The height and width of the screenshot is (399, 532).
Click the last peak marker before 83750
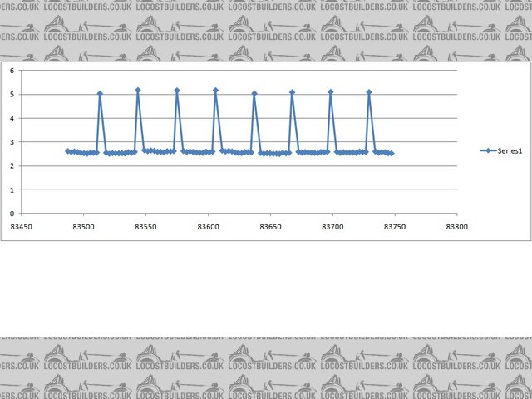[x=369, y=92]
